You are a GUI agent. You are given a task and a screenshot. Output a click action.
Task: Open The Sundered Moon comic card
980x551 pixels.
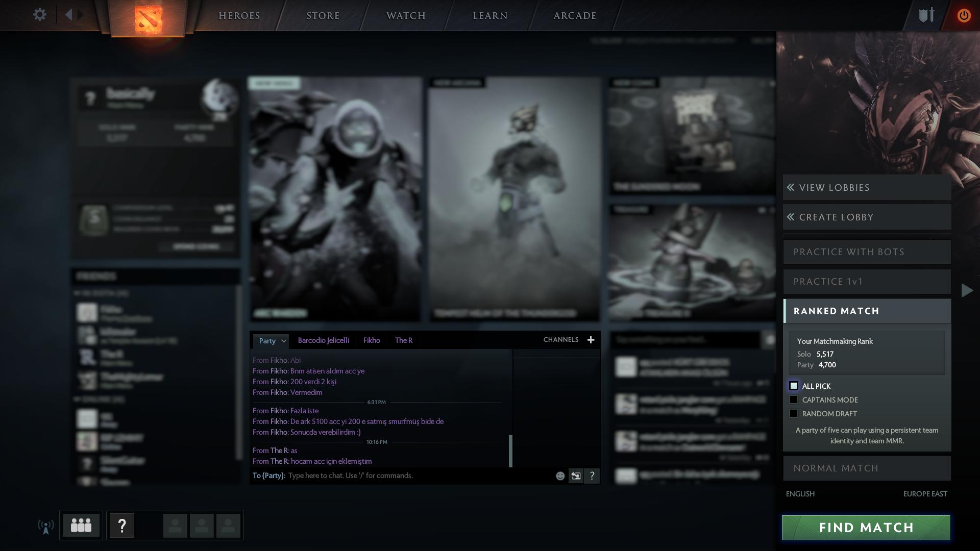pos(692,136)
